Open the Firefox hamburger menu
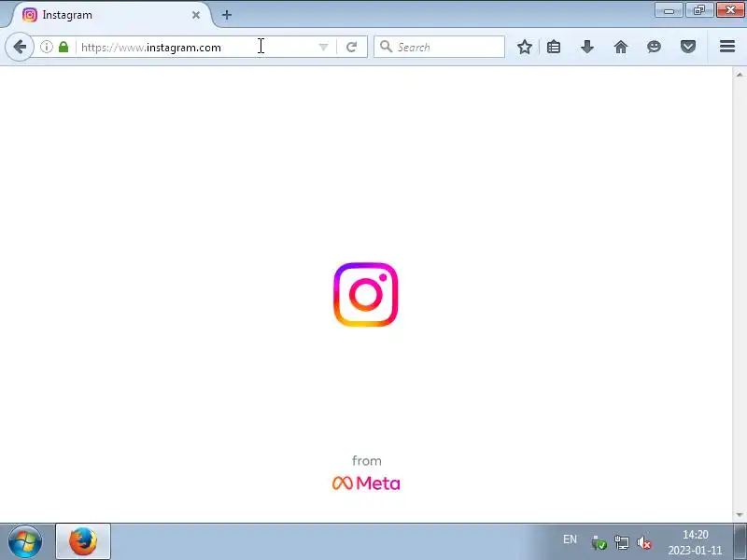The width and height of the screenshot is (747, 560). pos(727,47)
